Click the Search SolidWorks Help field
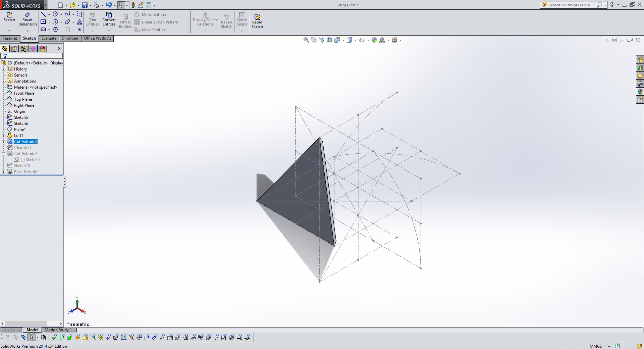The image size is (644, 349). (x=569, y=5)
